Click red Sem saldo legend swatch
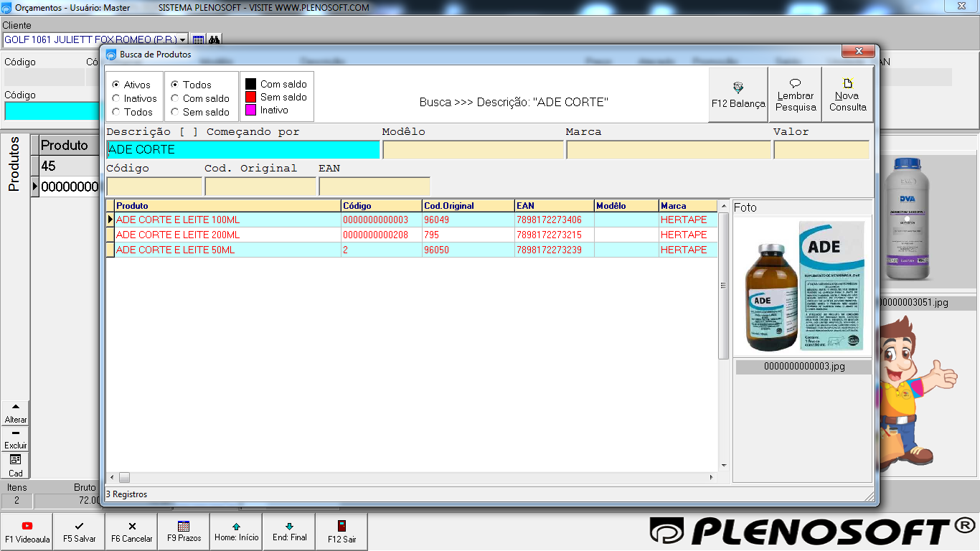This screenshot has width=980, height=551. 250,97
